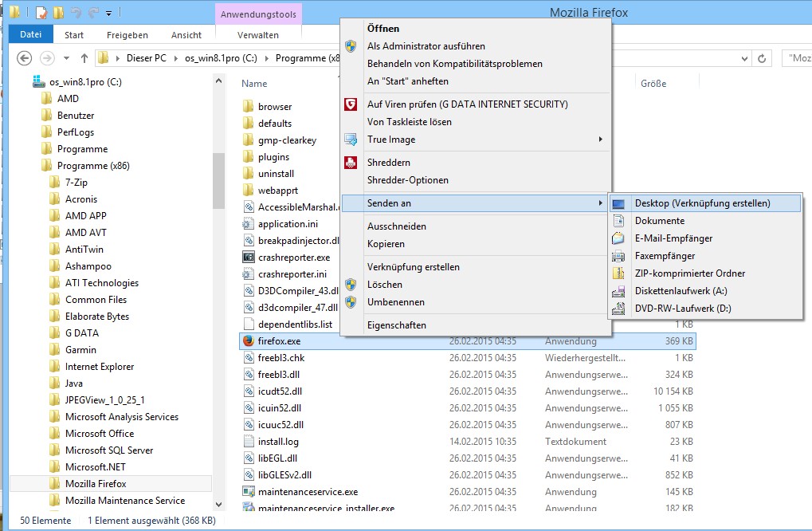Viewport: 812px width, 531px height.
Task: Expand the True Image submenu arrow
Action: click(600, 140)
